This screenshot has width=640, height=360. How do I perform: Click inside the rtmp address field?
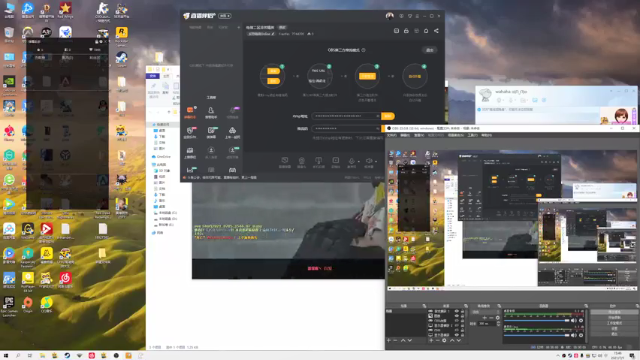click(x=346, y=116)
